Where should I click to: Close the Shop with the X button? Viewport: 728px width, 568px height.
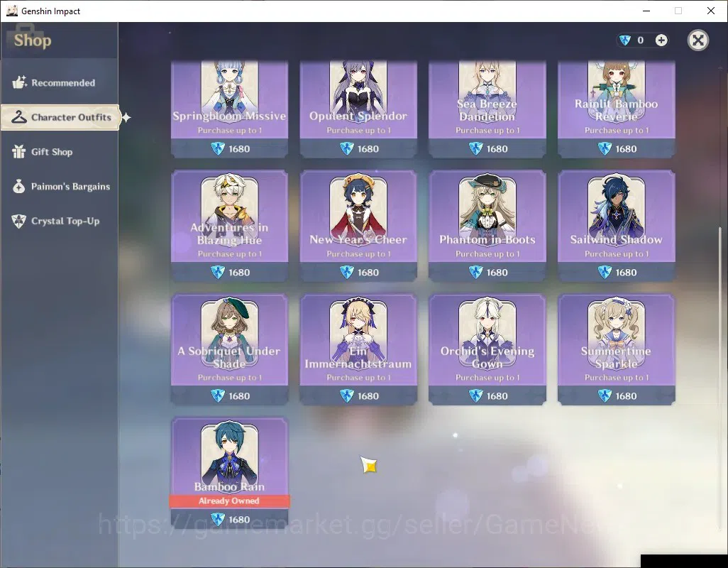[x=697, y=40]
